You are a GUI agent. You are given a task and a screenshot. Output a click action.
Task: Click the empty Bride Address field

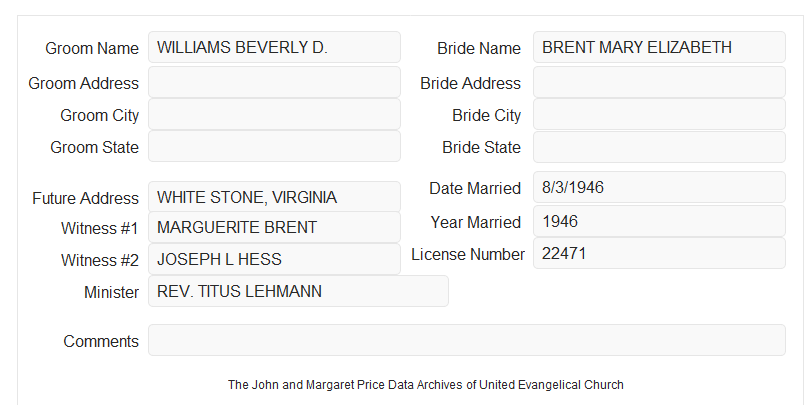[x=659, y=82]
